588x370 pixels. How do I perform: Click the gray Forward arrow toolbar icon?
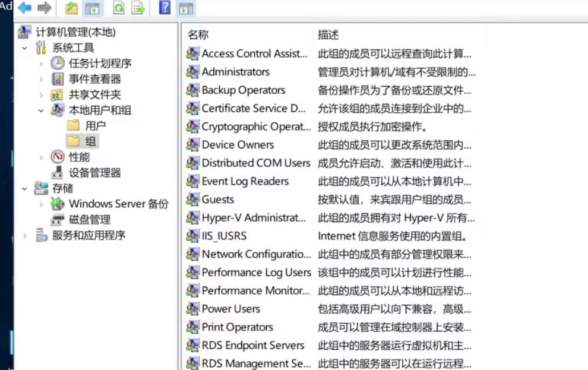point(45,8)
